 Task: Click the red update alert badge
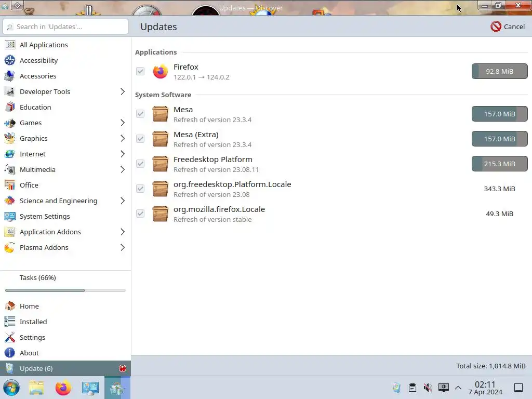[123, 368]
